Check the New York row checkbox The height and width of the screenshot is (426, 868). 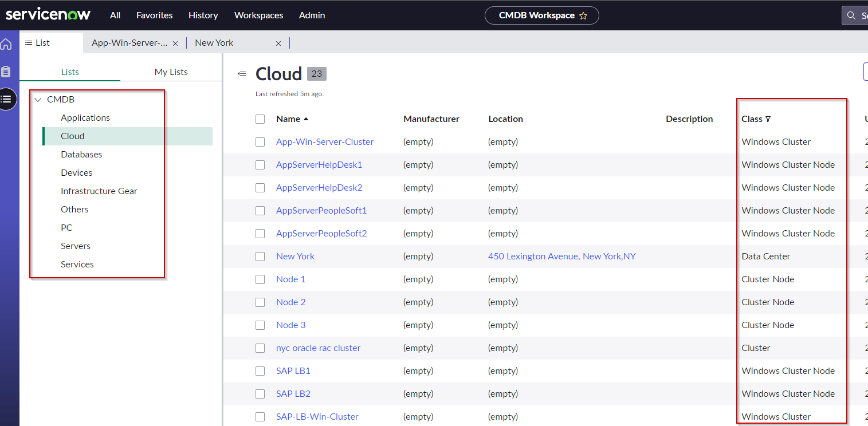pyautogui.click(x=260, y=257)
